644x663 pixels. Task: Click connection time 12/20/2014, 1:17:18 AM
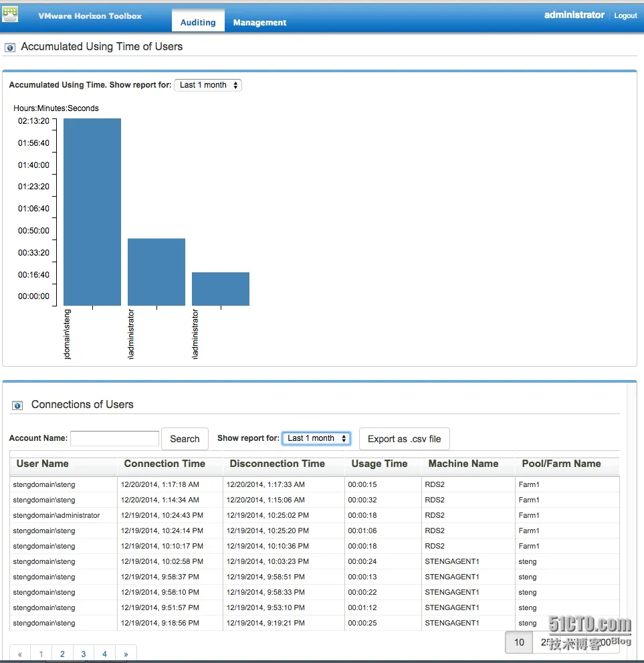[x=160, y=484]
